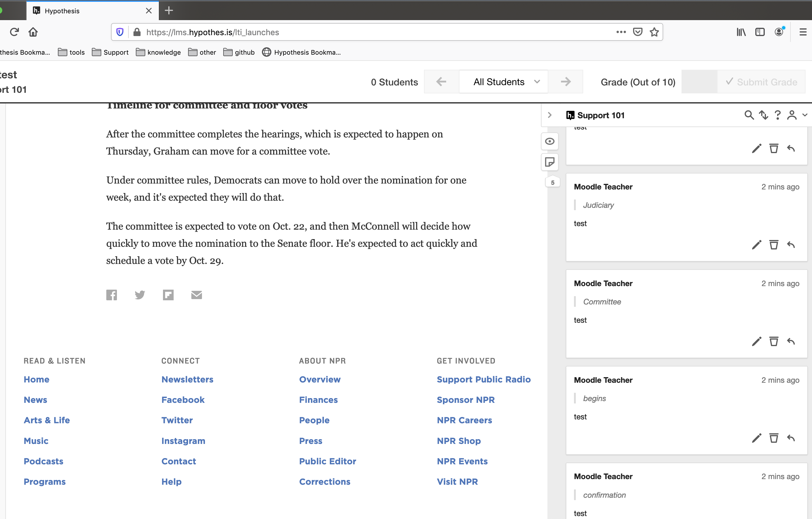The width and height of the screenshot is (812, 519).
Task: Click the annotation bucket showing 5
Action: tap(552, 182)
